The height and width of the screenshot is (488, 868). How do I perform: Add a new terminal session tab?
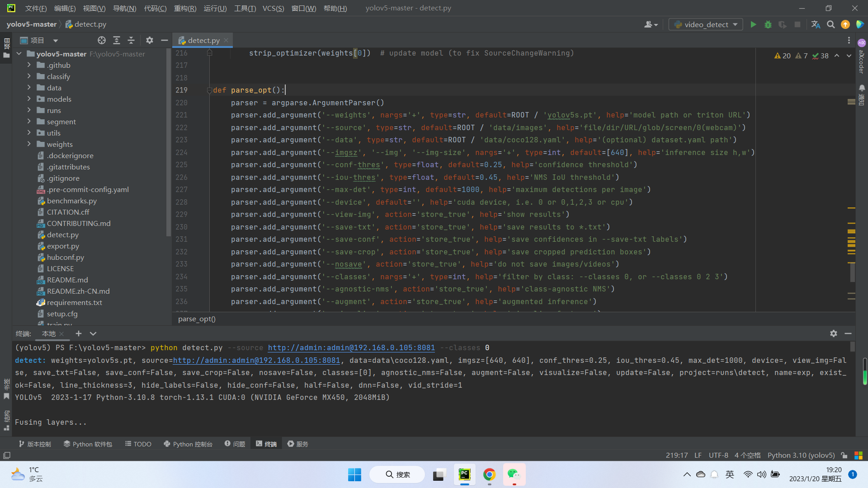78,333
